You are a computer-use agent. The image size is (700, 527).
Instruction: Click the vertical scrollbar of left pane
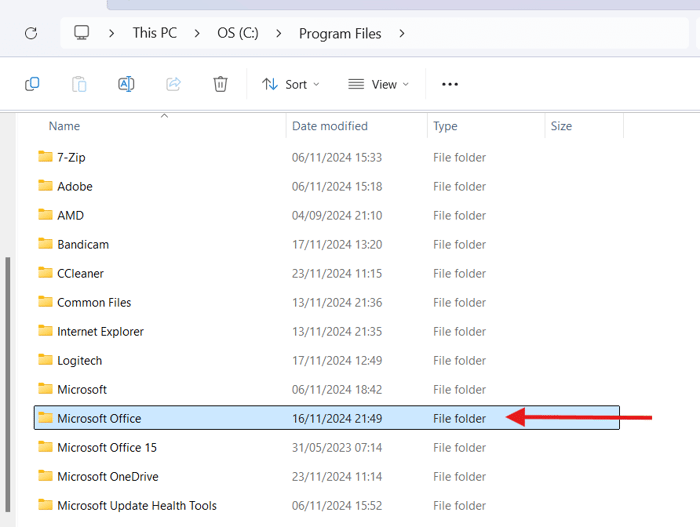(8, 384)
